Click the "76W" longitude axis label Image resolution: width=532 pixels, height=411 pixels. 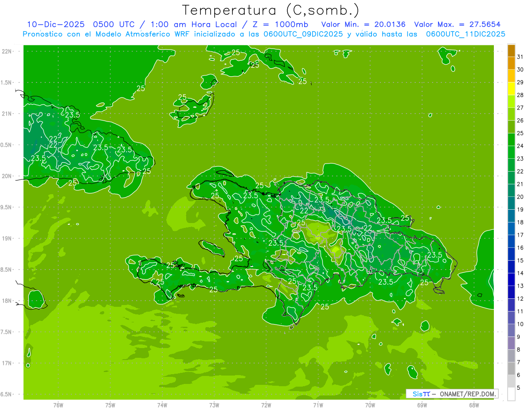tap(58, 406)
